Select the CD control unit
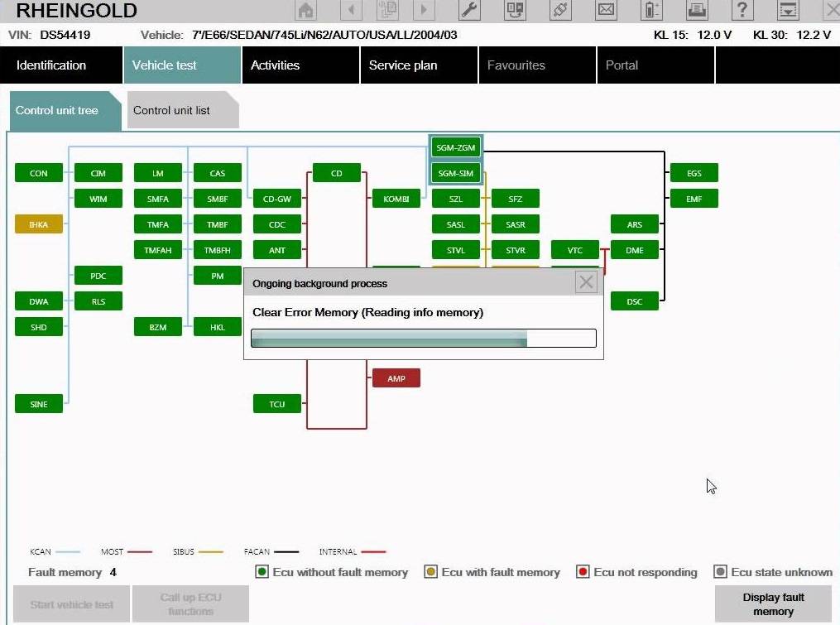Image resolution: width=840 pixels, height=625 pixels. pos(337,173)
